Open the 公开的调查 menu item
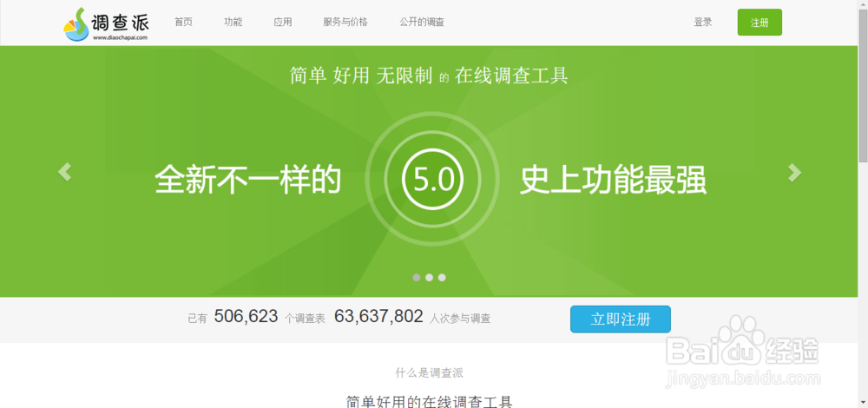 (422, 23)
